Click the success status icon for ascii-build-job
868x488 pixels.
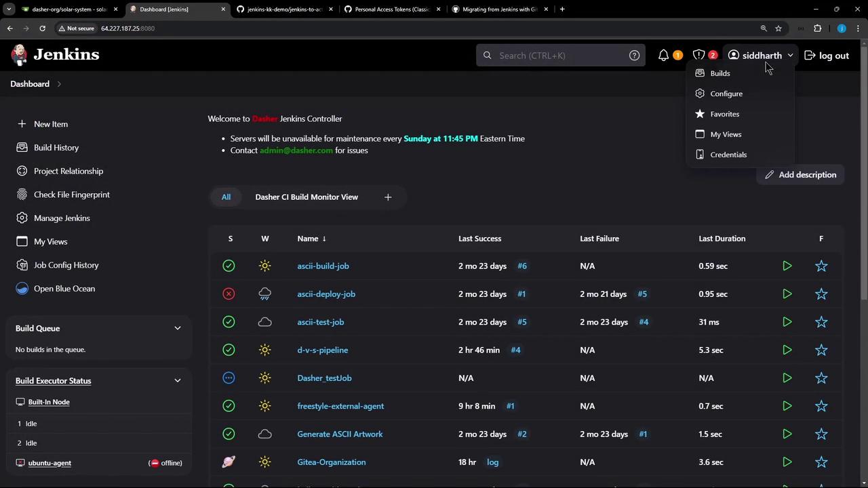229,266
